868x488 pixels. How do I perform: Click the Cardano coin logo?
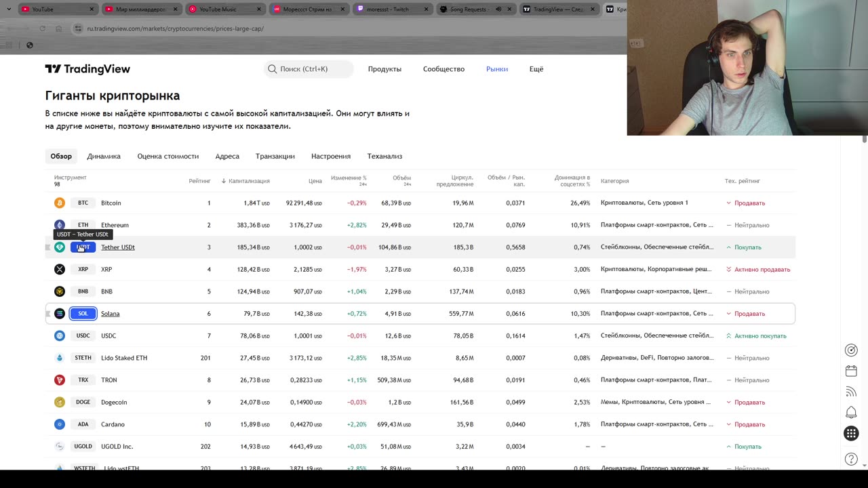click(60, 424)
